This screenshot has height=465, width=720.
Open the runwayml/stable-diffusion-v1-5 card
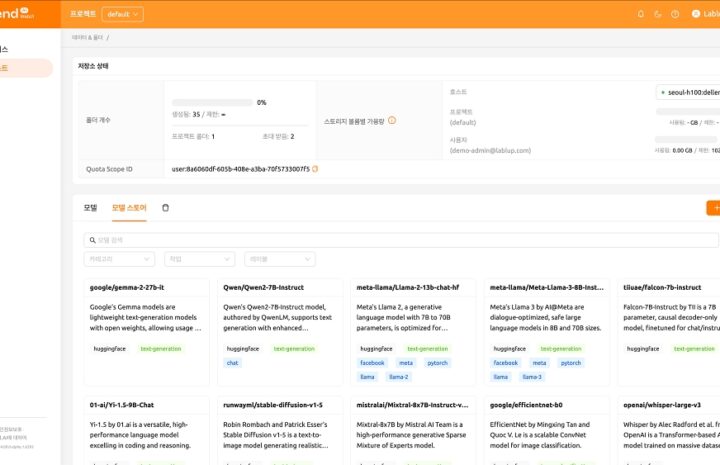[x=280, y=431]
